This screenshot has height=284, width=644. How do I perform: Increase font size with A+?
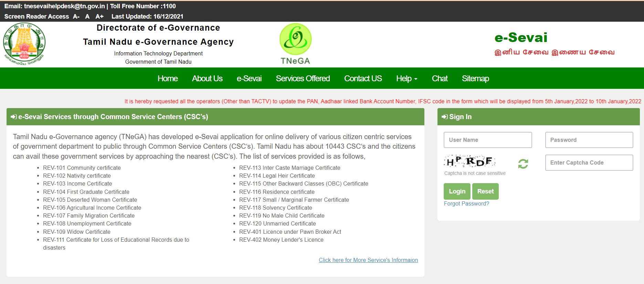click(x=99, y=17)
